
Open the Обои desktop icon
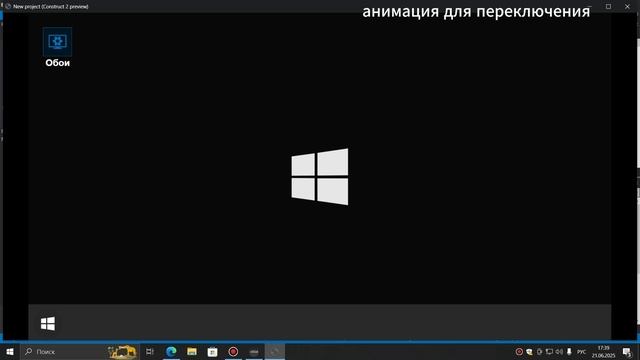tap(58, 47)
